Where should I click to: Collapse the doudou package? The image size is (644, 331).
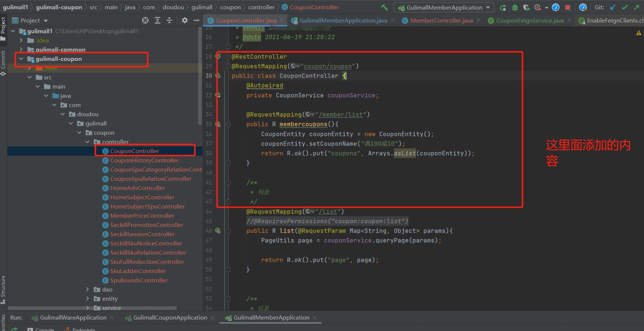(63, 114)
